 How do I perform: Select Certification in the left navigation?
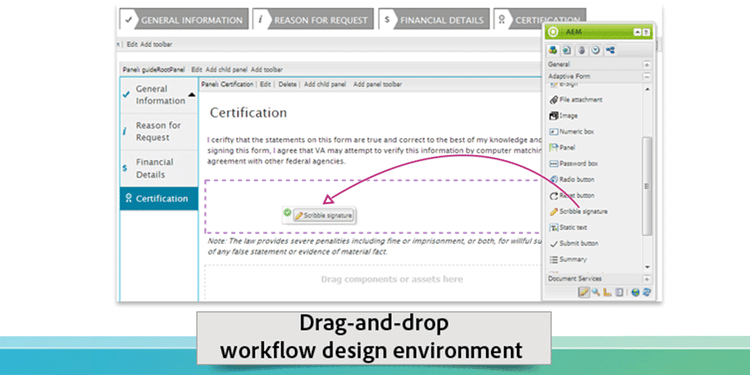[159, 199]
